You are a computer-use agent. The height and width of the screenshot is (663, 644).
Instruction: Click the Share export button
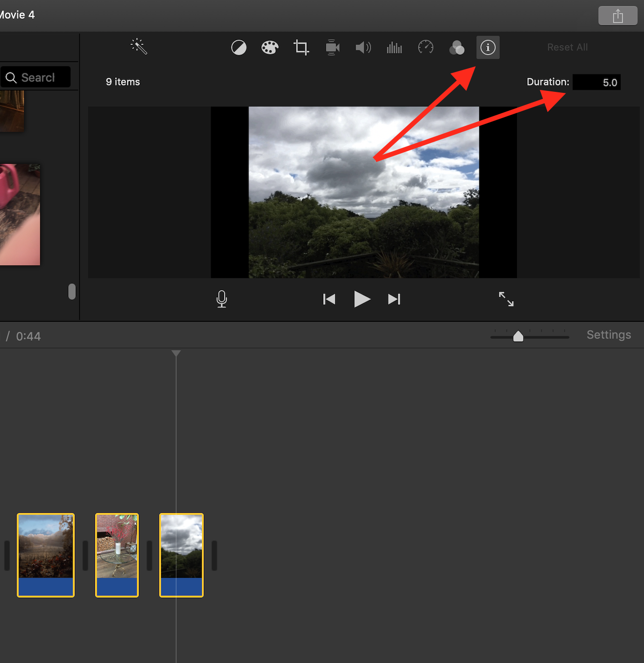pos(618,16)
